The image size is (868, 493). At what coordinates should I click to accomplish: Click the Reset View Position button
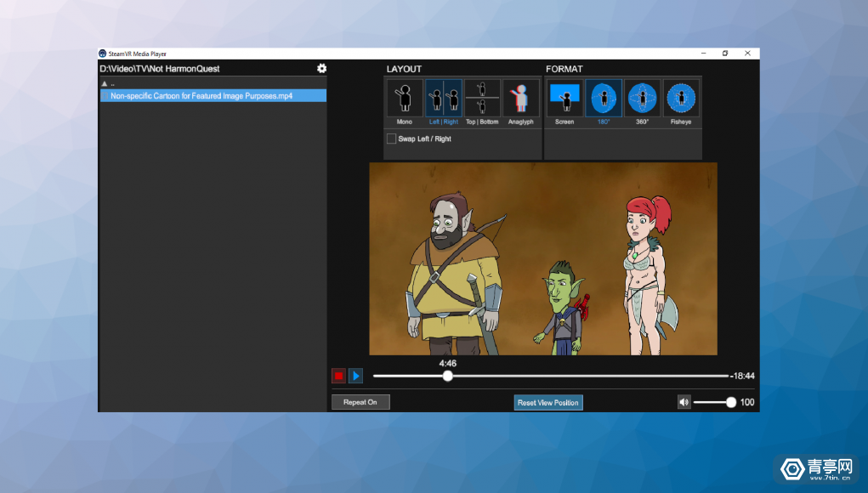tap(548, 403)
